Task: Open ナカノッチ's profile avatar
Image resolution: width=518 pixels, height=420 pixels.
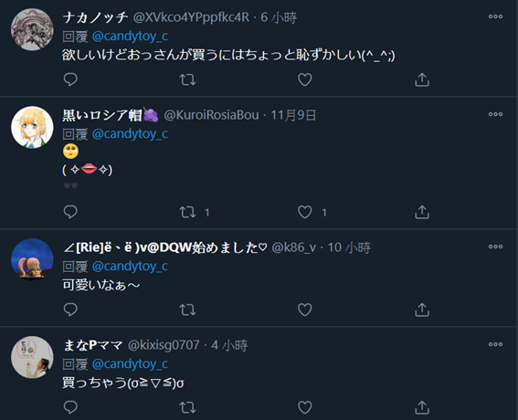Action: coord(32,29)
